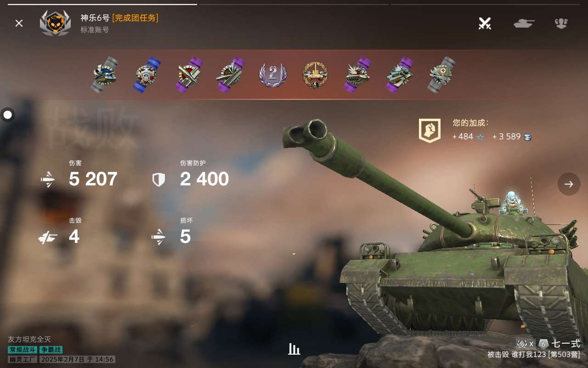The width and height of the screenshot is (588, 368).
Task: Click the damage blocked shield icon
Action: coord(158,179)
